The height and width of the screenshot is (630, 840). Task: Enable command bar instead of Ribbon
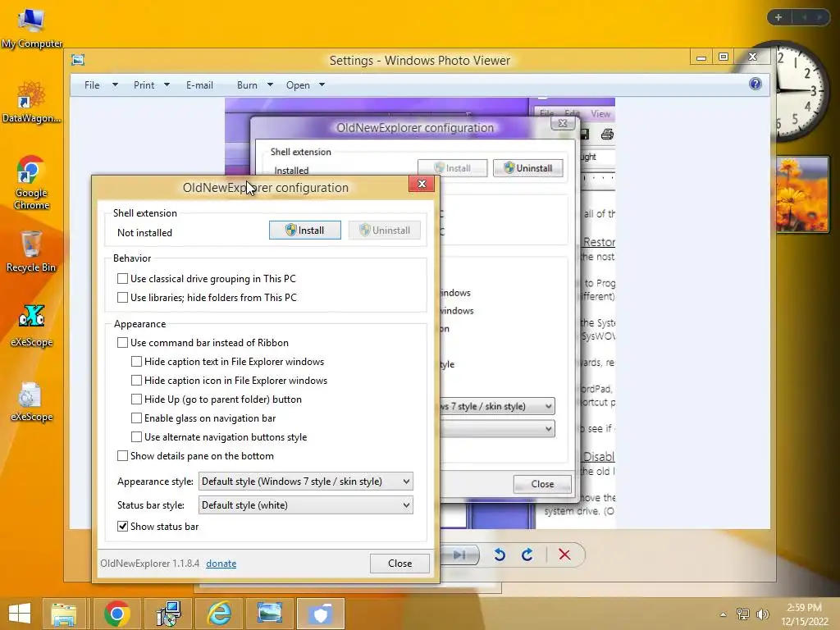(x=123, y=342)
